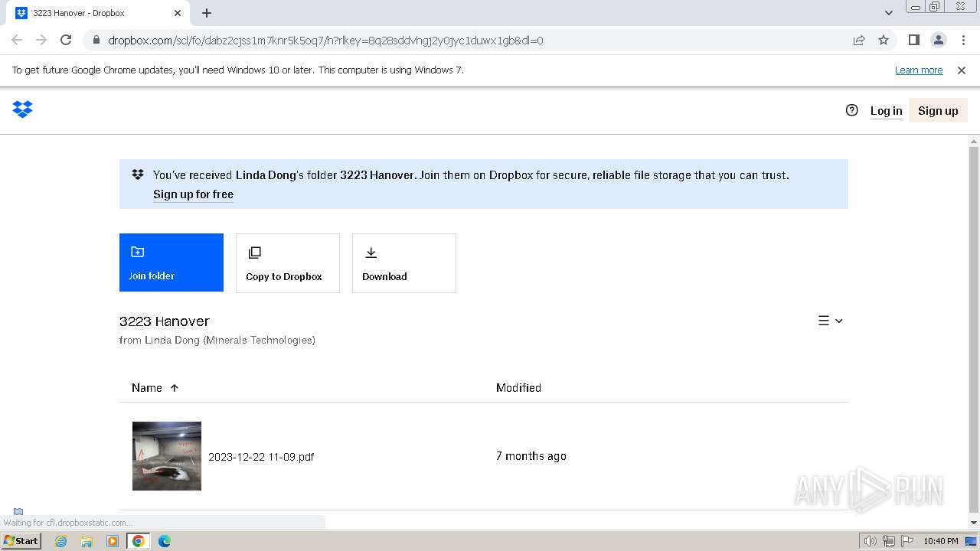Click the share page icon in address bar
The width and height of the screenshot is (980, 551).
point(859,40)
